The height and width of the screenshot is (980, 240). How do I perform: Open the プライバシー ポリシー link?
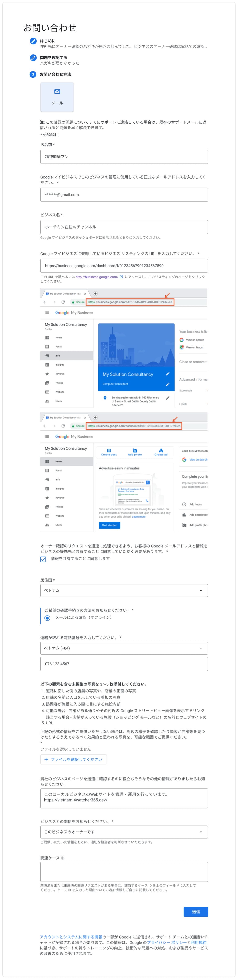[167, 943]
